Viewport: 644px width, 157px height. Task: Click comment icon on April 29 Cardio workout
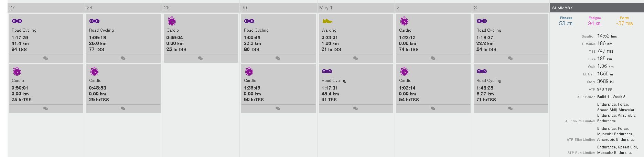[200, 58]
